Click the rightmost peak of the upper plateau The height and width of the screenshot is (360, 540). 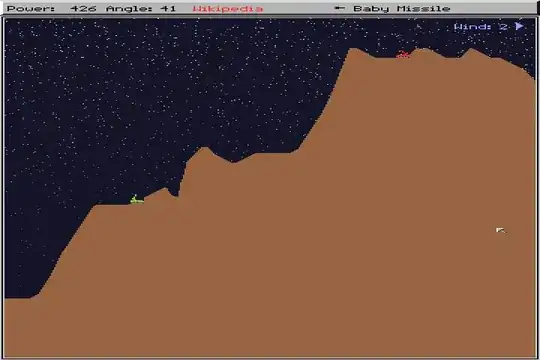point(471,51)
